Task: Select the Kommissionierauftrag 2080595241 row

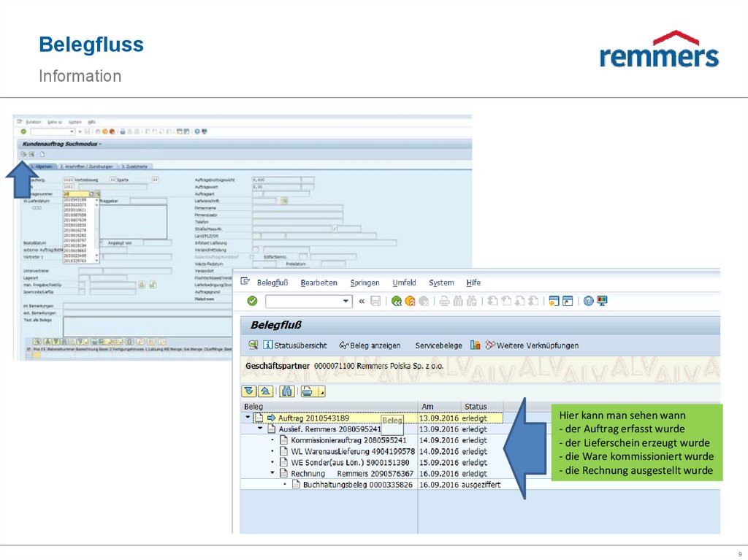Action: [372, 440]
